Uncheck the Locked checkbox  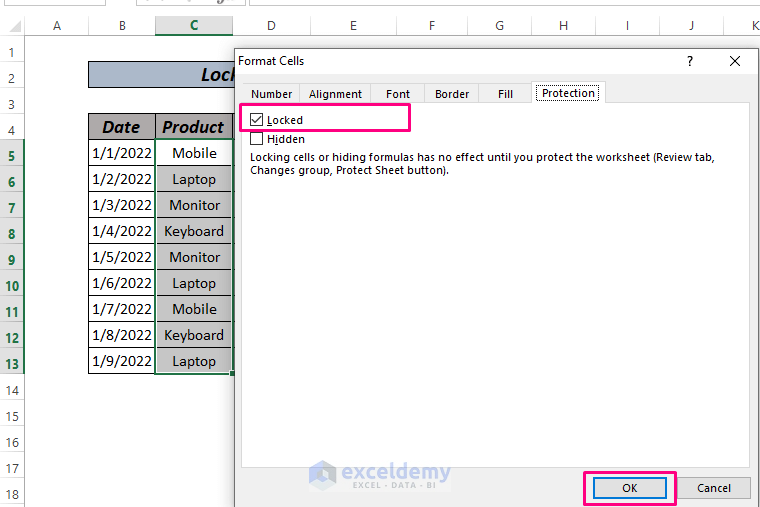click(256, 120)
